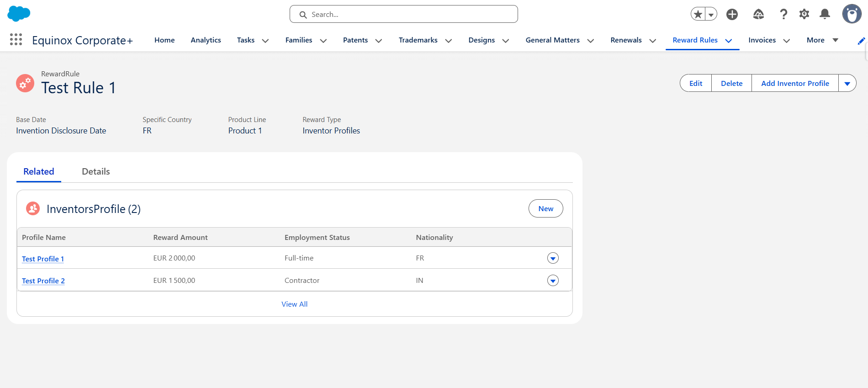Open the More navigation menu
Image resolution: width=868 pixels, height=388 pixels.
coord(822,40)
